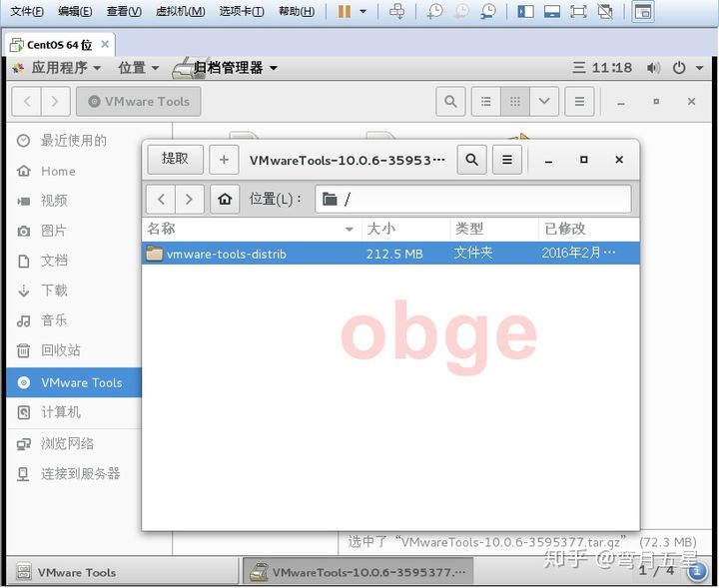Open the 帮助(H) menu
Image resolution: width=719 pixels, height=588 pixels.
297,11
